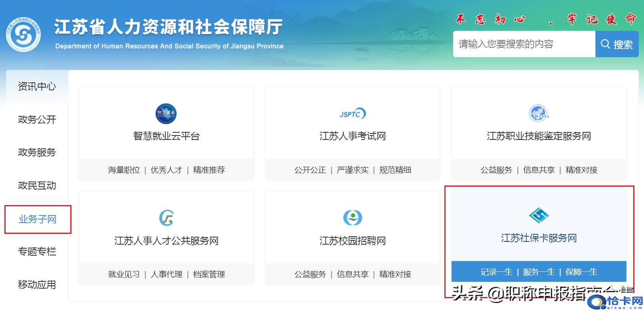Viewport: 644px width, 311px height.
Task: Visit the 江苏社保卡服务网 title link
Action: coord(539,238)
